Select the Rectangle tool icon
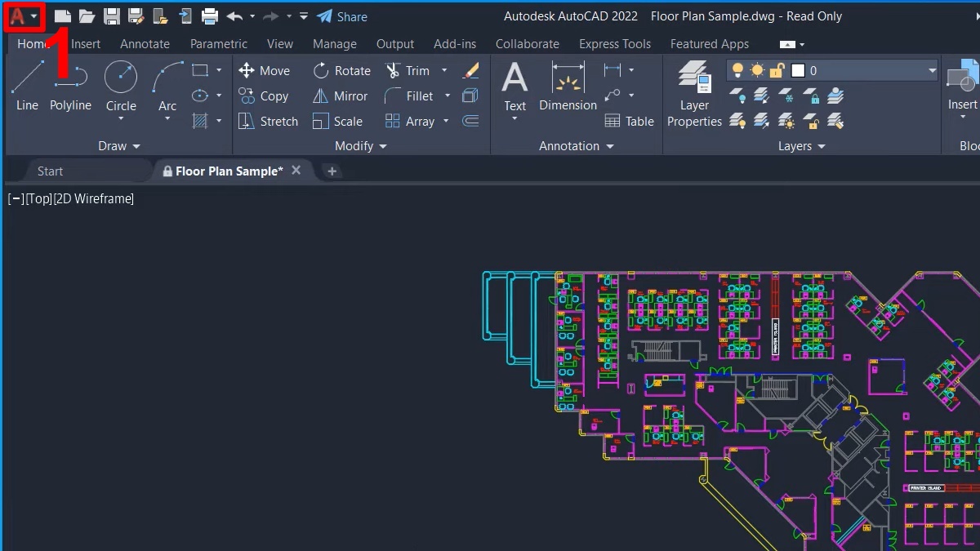 coord(200,70)
